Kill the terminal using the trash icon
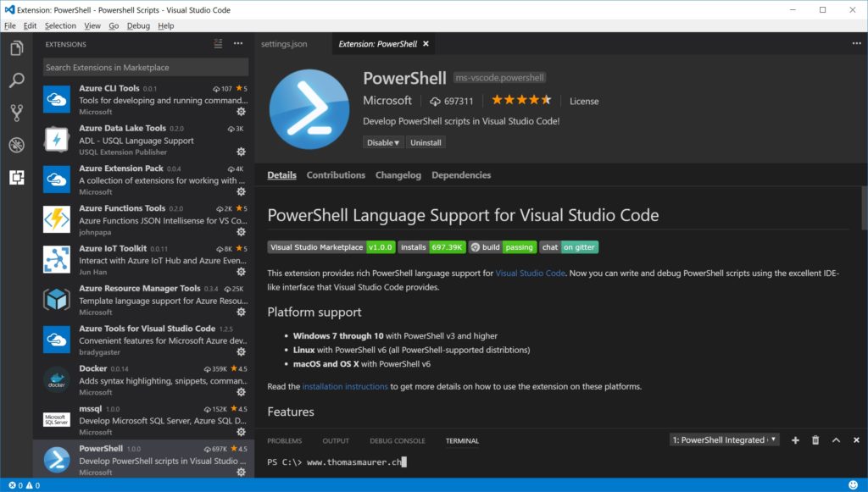 point(815,439)
